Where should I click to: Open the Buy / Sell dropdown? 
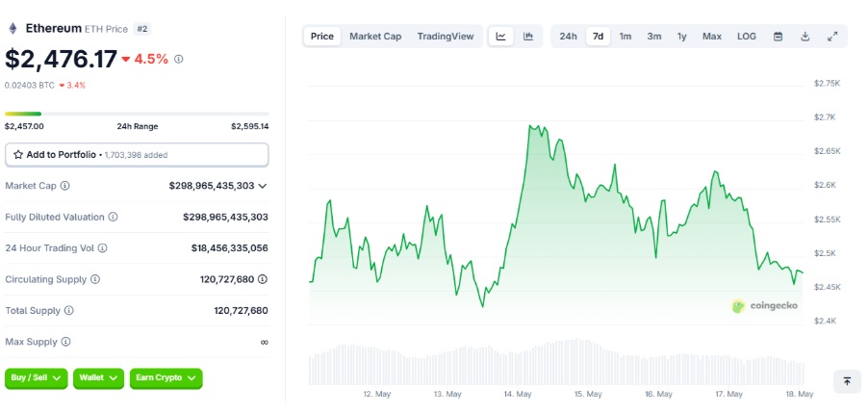37,378
